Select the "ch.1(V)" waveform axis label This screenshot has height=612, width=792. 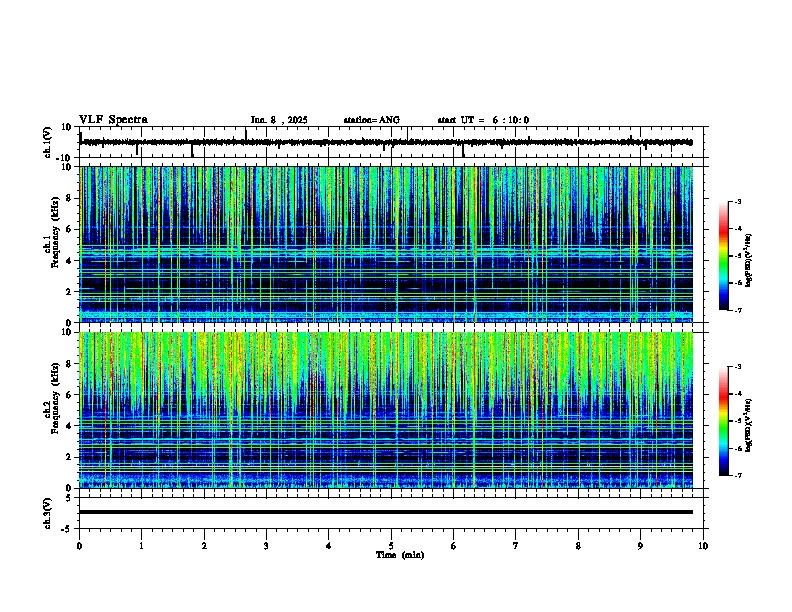coord(48,142)
